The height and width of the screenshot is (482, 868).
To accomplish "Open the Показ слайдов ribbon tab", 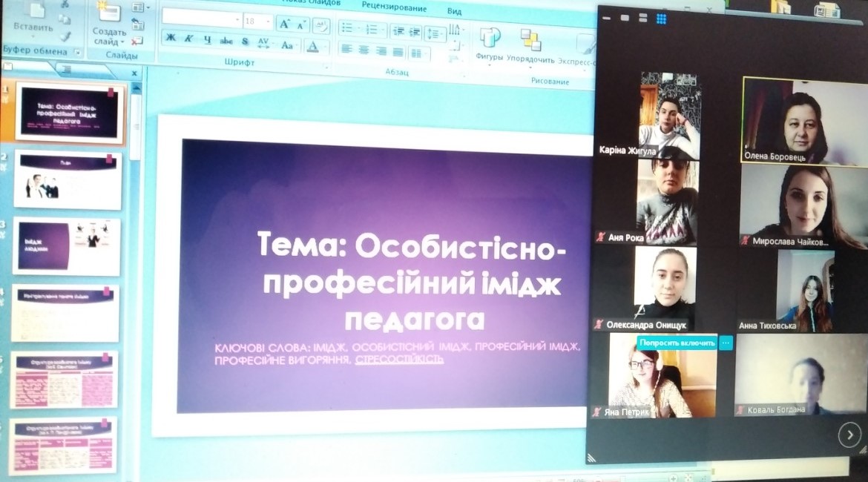I will (311, 3).
